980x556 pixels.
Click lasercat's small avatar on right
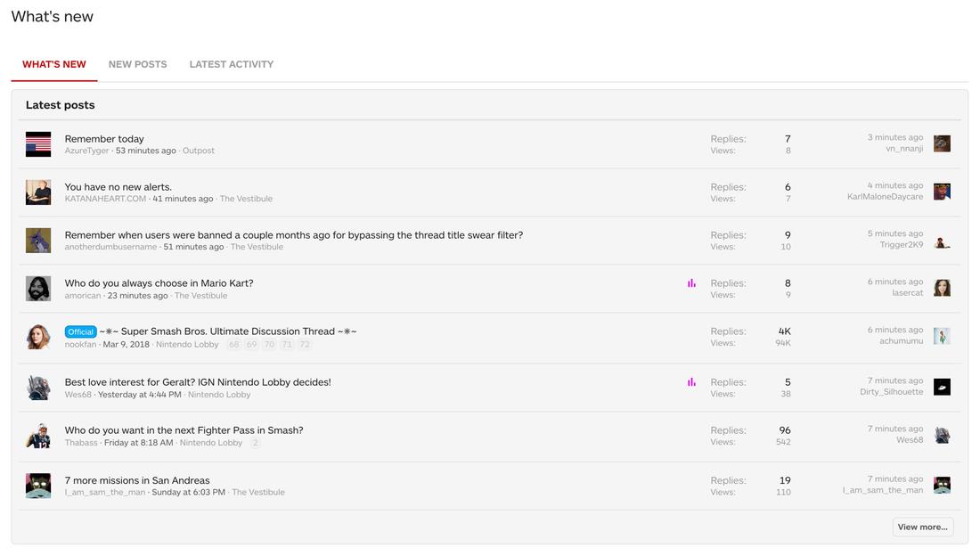942,288
